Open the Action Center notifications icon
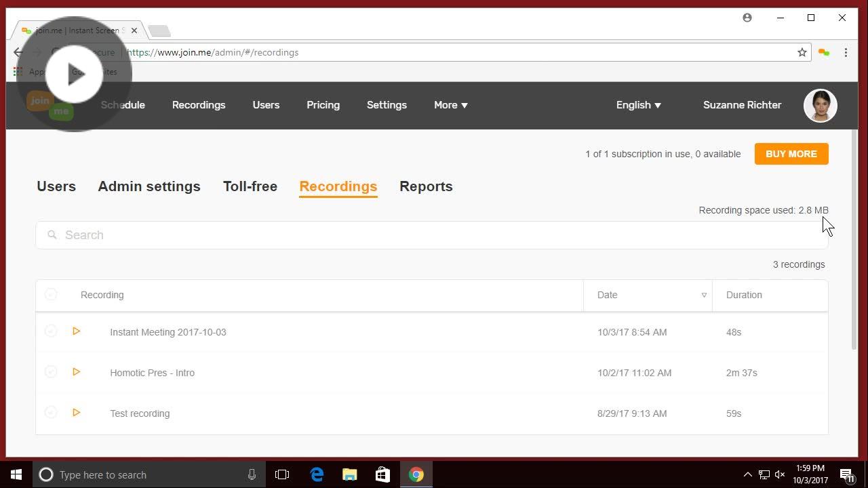The image size is (868, 488). click(x=847, y=474)
